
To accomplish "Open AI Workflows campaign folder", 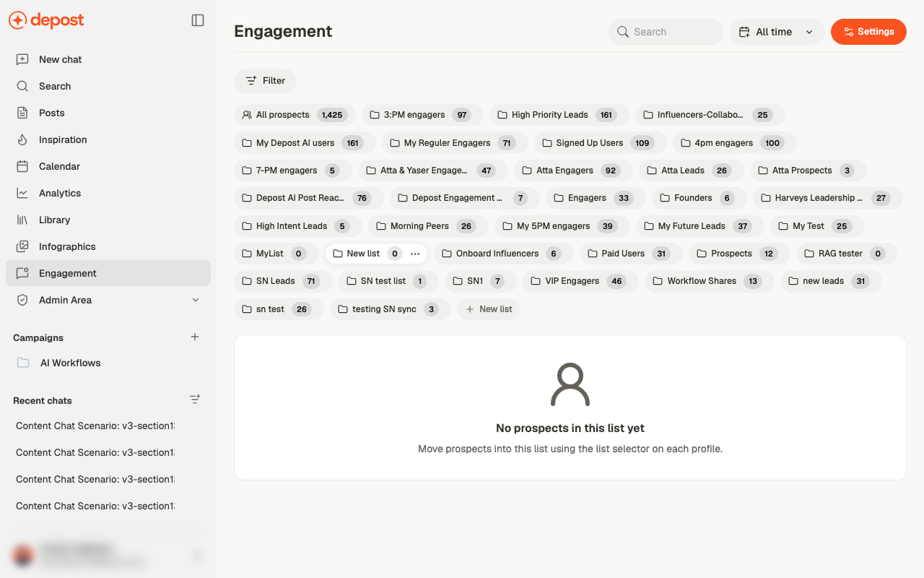I will pyautogui.click(x=108, y=363).
